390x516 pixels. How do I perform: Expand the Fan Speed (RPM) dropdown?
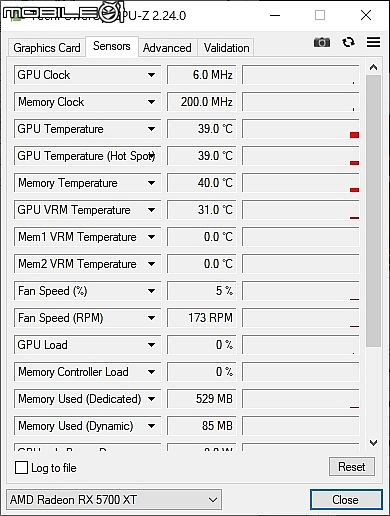pos(151,318)
